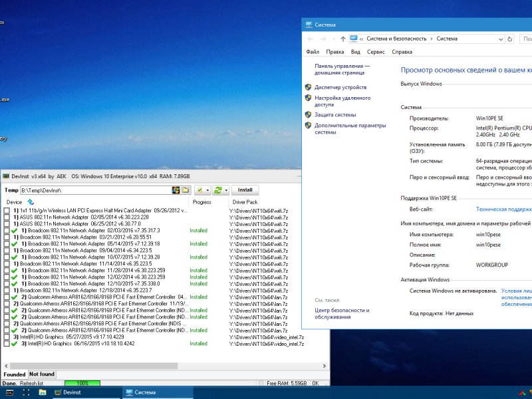Refresh the Система window address bar
532x399 pixels.
pyautogui.click(x=509, y=39)
